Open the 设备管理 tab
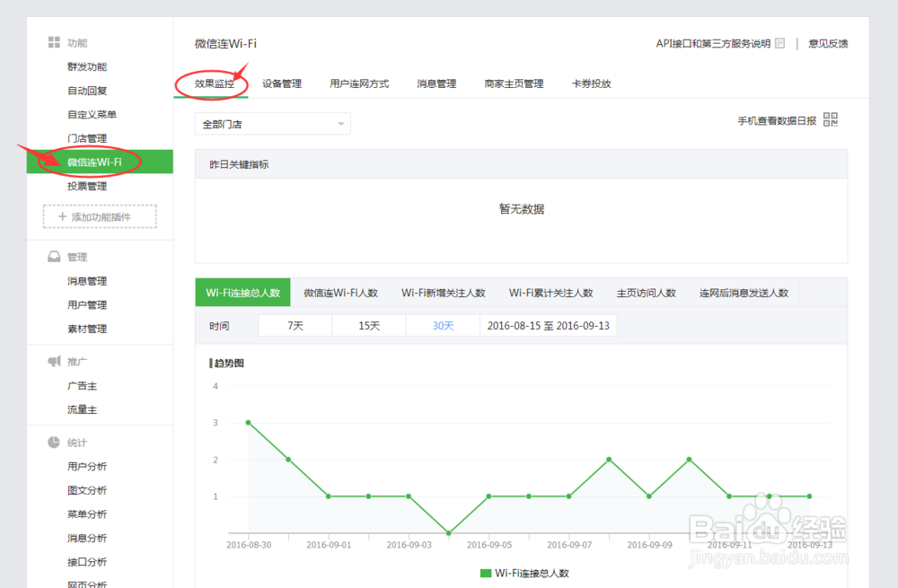Viewport: 898px width, 588px height. pos(282,83)
